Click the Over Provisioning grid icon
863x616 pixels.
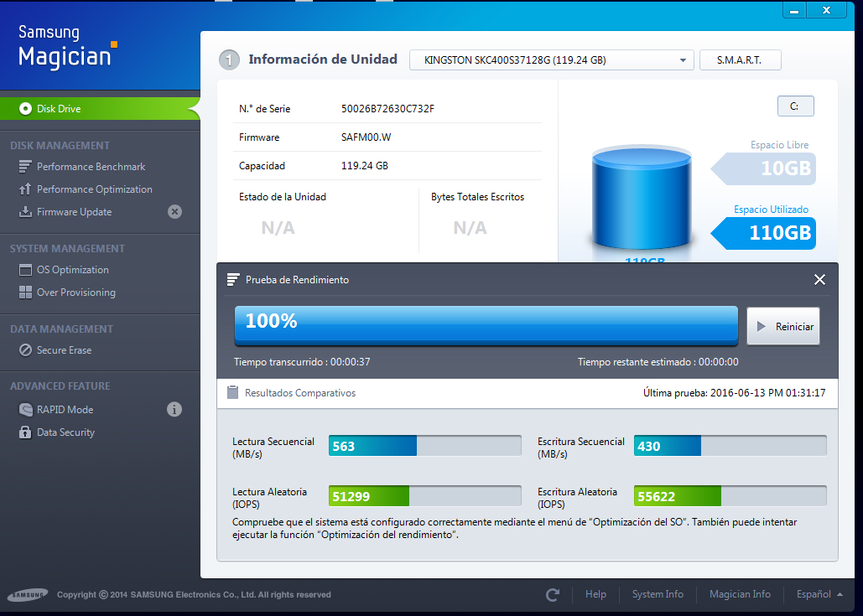pos(25,292)
